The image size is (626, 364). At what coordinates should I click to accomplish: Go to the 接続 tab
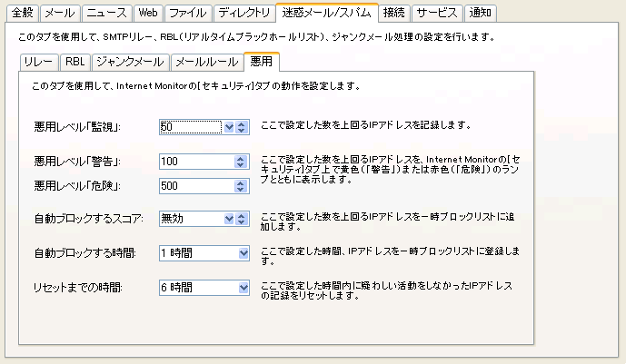393,14
